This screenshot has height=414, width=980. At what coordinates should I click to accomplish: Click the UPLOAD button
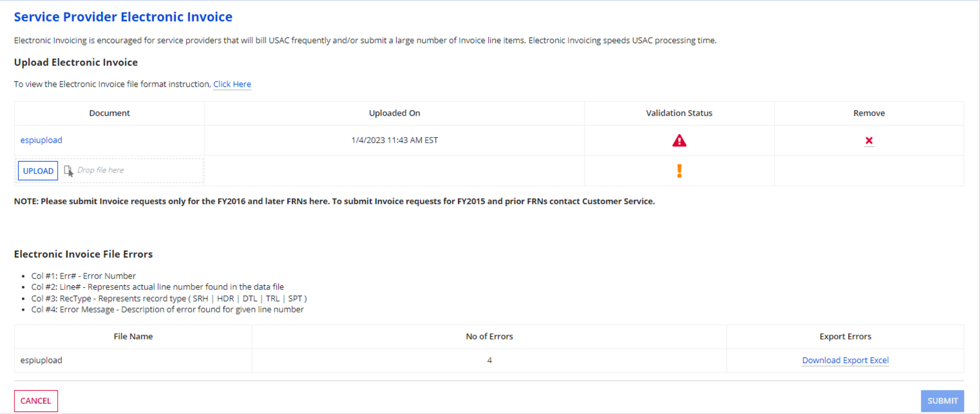[x=38, y=171]
